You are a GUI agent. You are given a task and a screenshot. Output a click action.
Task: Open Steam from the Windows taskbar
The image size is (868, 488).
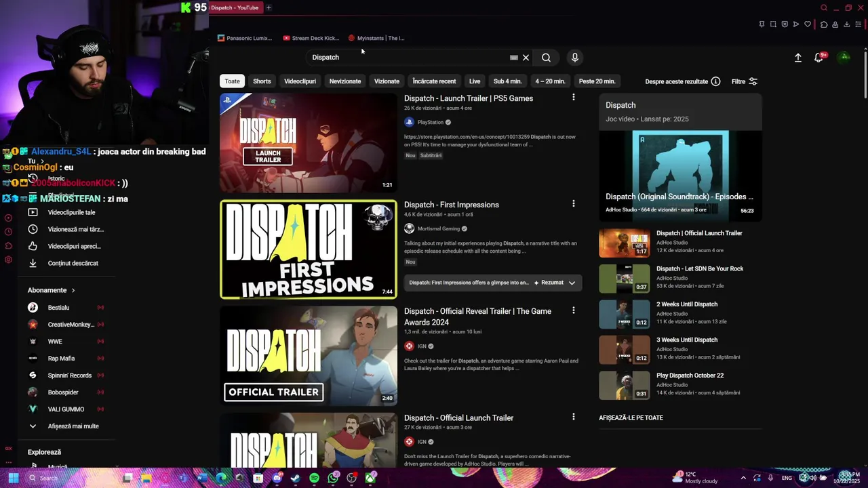click(x=296, y=478)
